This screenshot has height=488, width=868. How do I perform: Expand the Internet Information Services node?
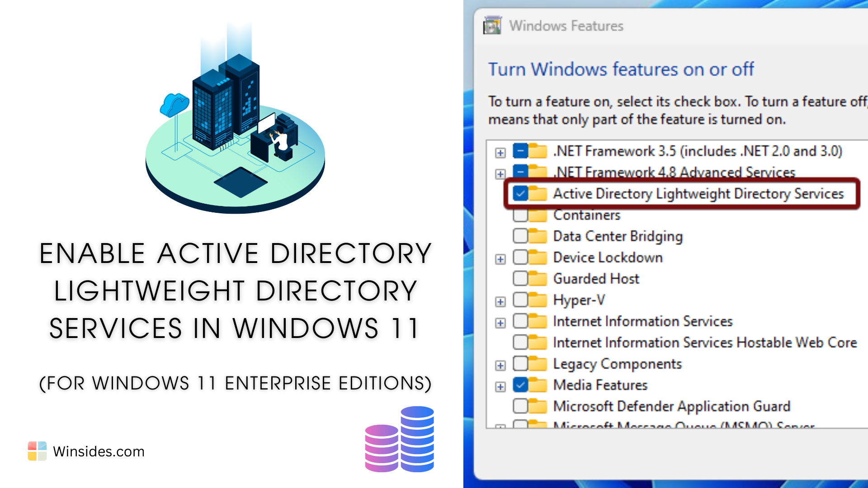pyautogui.click(x=500, y=321)
